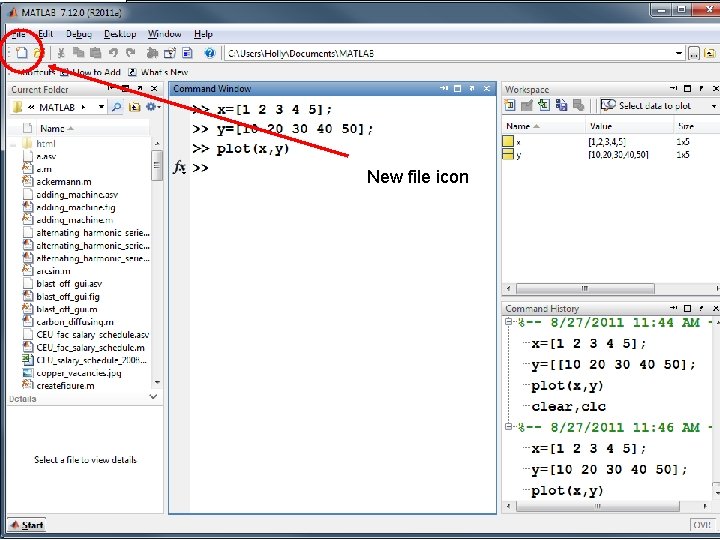The image size is (720, 540).
Task: Select file createfigure.m
Action: [65, 386]
